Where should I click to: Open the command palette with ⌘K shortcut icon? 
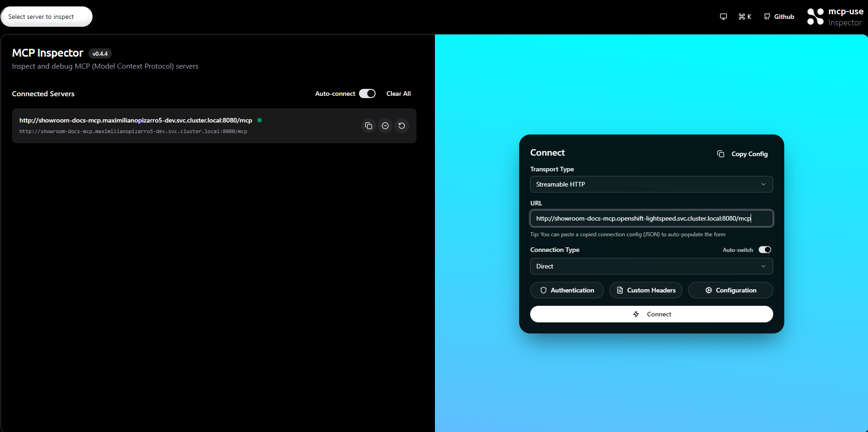745,17
